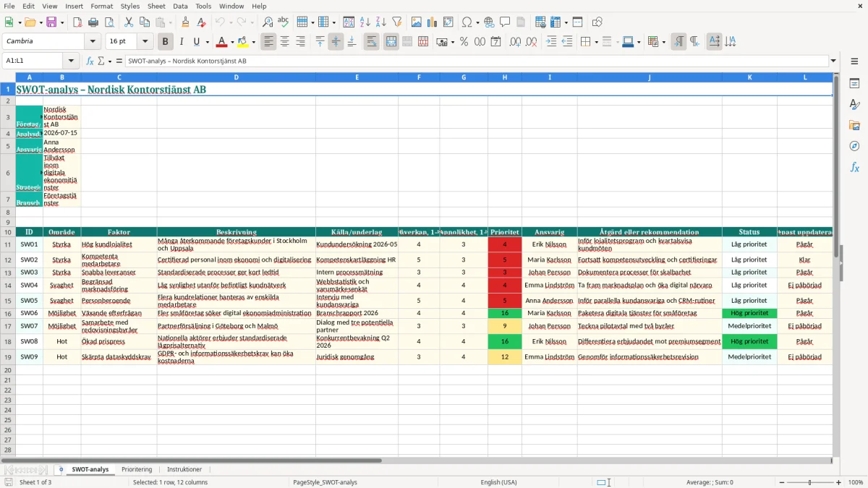Screen dimensions: 868x488
Task: Run the spelling check
Action: click(283, 22)
